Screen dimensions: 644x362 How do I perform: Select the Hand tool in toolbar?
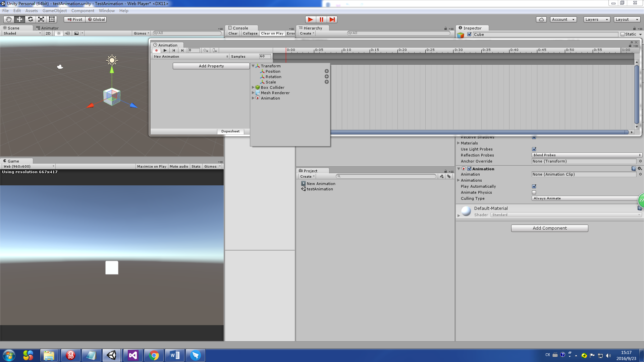[8, 19]
